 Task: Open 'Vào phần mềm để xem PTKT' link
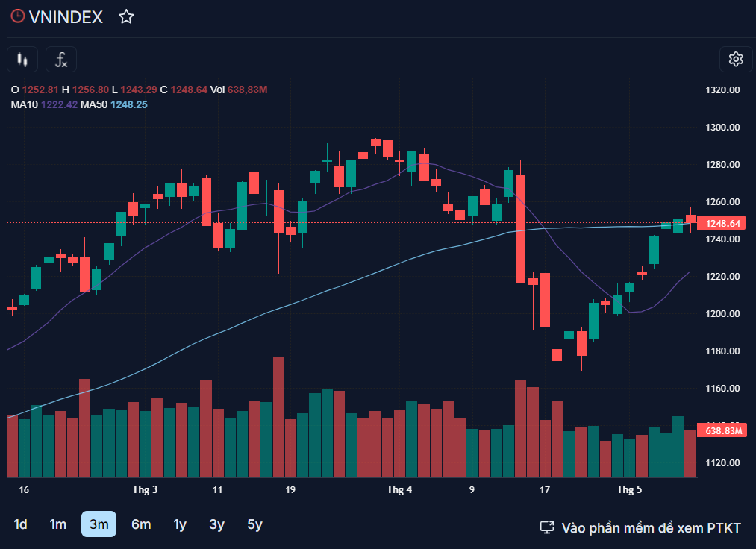(651, 528)
